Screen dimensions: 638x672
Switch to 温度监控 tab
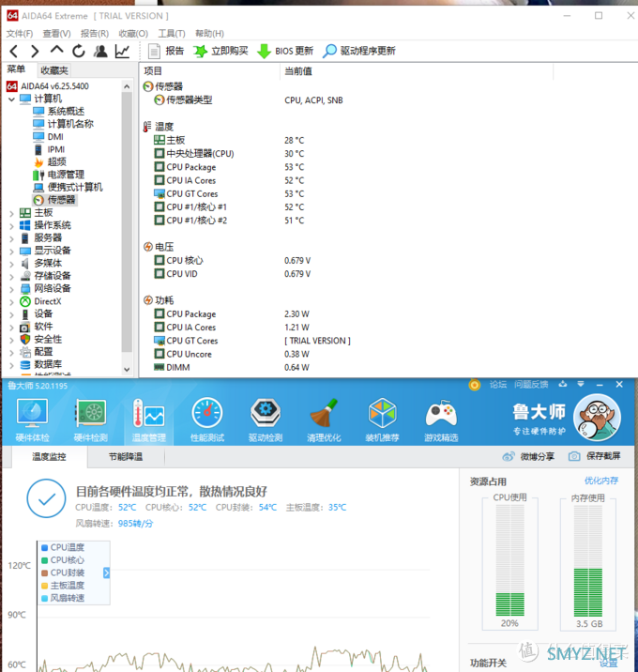[x=50, y=457]
